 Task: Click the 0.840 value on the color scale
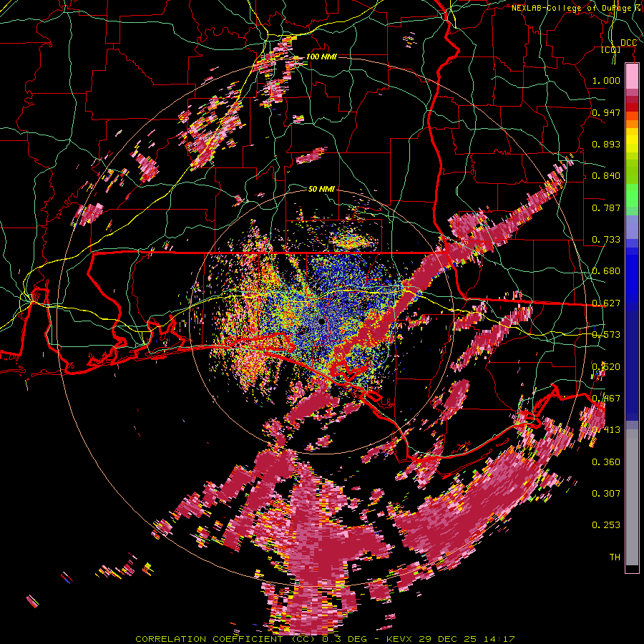tap(606, 176)
